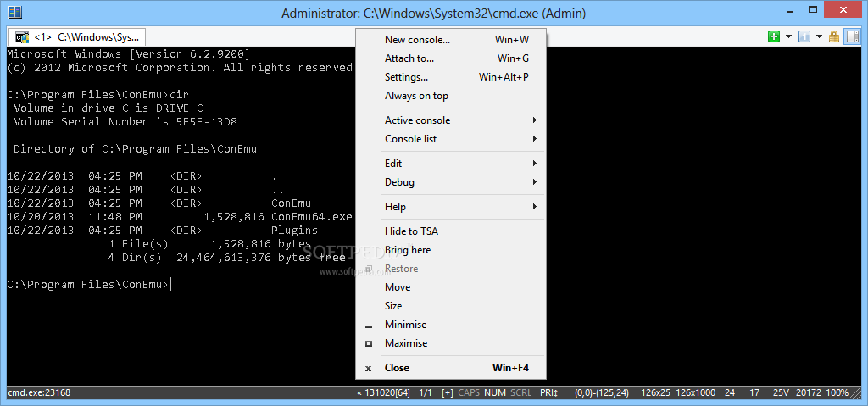Select 'Hide to TSA' menu entry
The image size is (868, 406).
coord(451,231)
